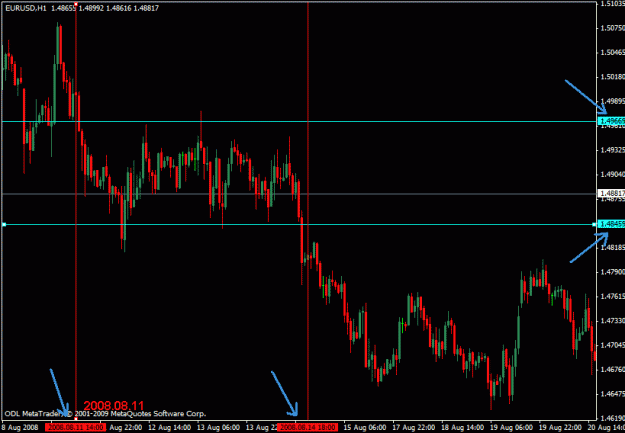Image resolution: width=625 pixels, height=433 pixels.
Task: Click the 1.49325 price axis label
Action: [x=612, y=150]
